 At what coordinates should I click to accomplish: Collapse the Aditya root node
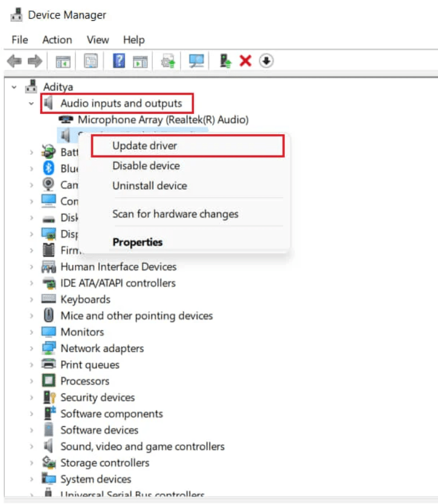[14, 87]
